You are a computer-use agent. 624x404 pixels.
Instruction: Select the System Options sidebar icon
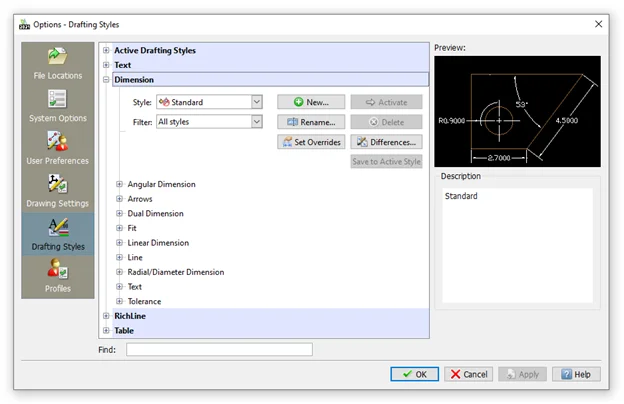[x=57, y=104]
